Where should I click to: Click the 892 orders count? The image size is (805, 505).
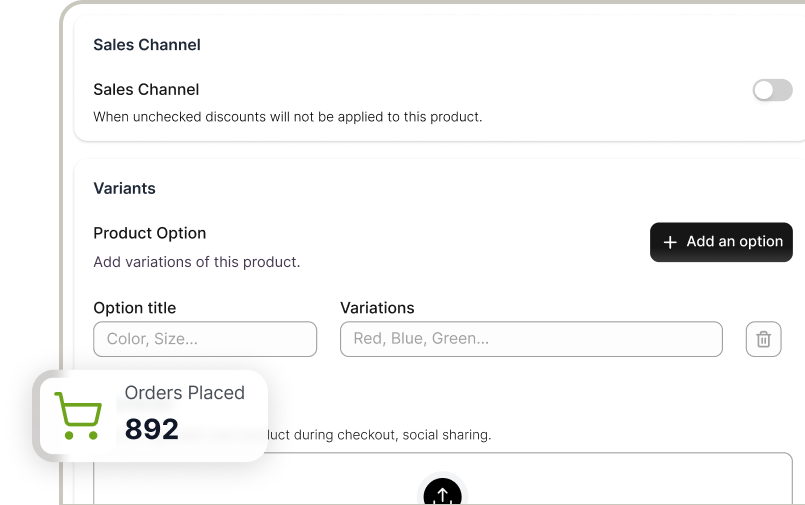[152, 429]
